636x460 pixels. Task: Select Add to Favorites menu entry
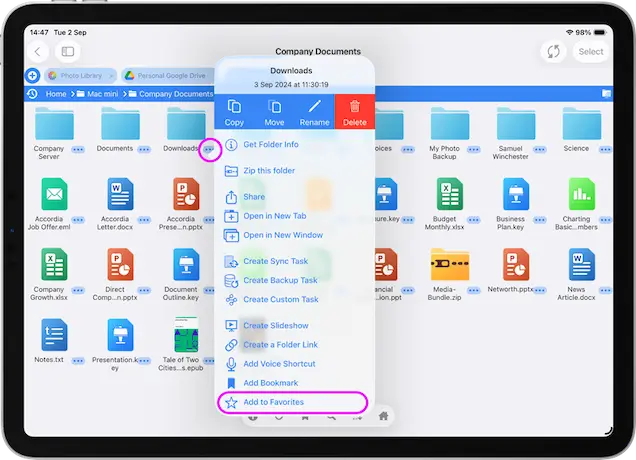pos(273,402)
